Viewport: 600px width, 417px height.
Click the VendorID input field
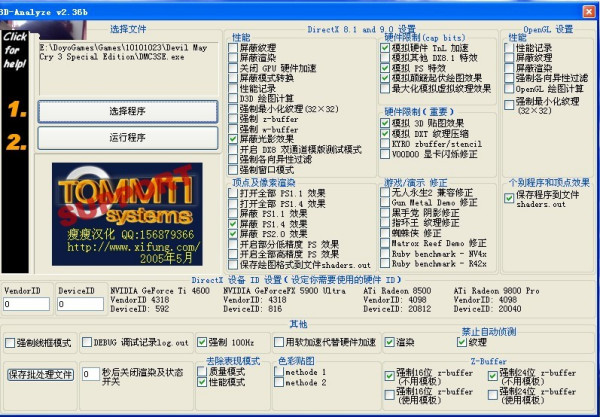[26, 304]
